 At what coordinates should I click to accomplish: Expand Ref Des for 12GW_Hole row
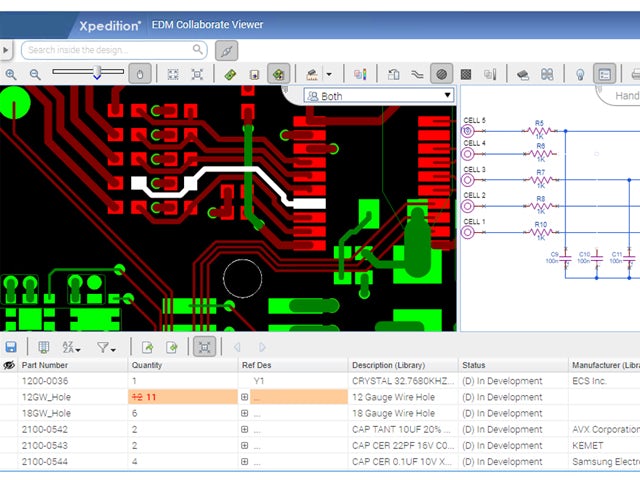pos(244,397)
